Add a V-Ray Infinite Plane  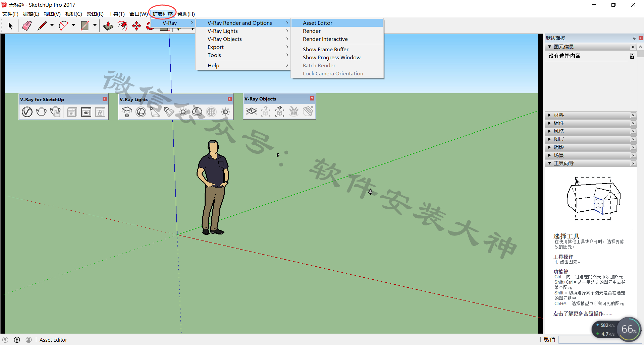tap(252, 111)
